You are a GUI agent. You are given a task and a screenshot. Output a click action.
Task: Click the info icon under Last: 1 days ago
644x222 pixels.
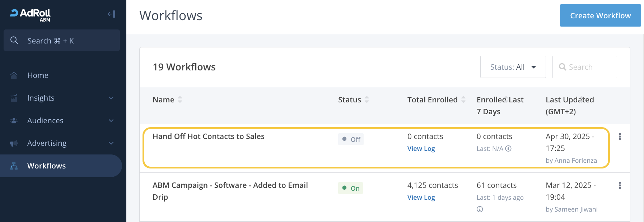(480, 209)
